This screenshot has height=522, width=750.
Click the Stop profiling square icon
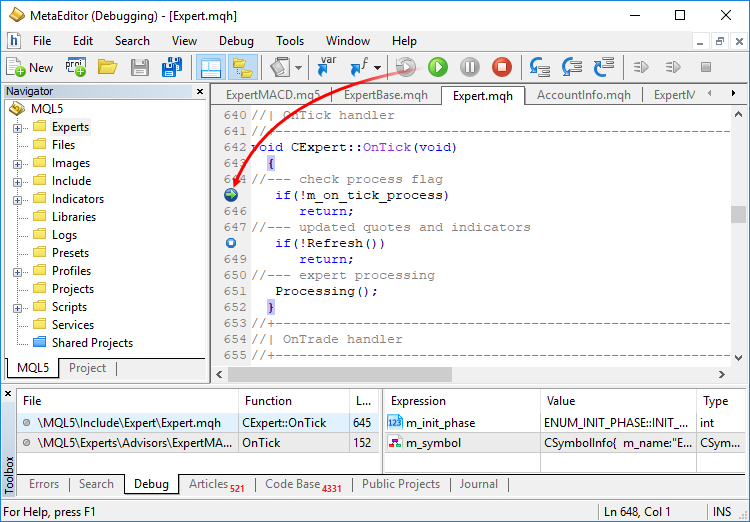click(706, 67)
